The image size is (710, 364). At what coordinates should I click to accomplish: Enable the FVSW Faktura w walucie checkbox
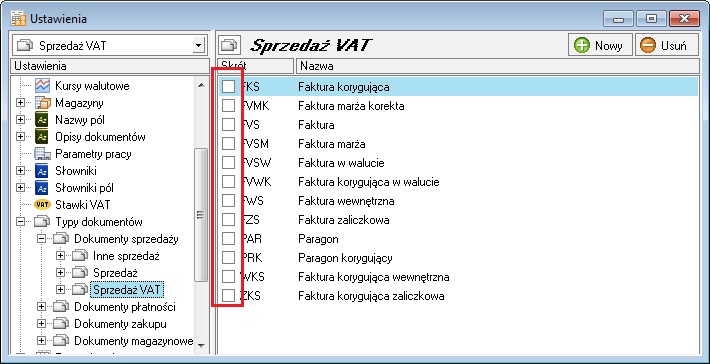pos(229,163)
